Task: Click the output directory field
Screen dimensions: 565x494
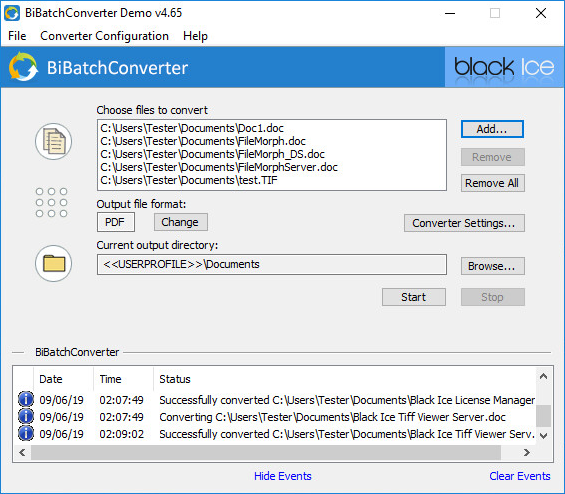Action: (x=272, y=264)
